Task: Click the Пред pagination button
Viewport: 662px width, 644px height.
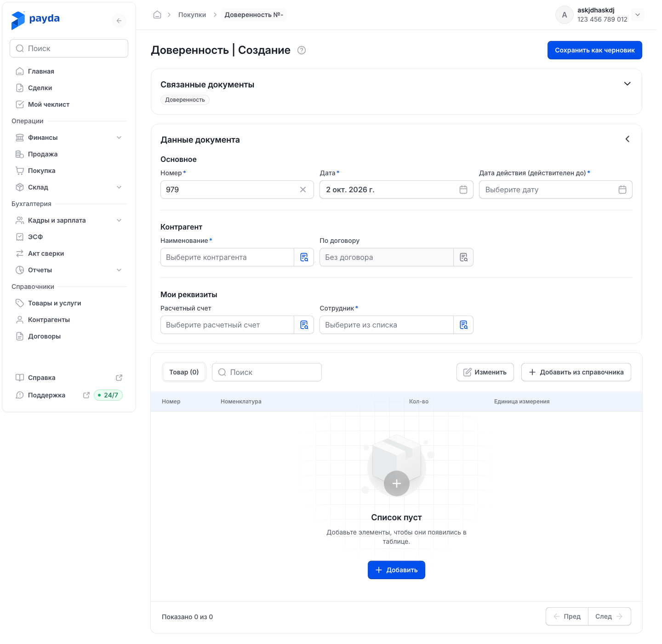Action: coord(567,616)
